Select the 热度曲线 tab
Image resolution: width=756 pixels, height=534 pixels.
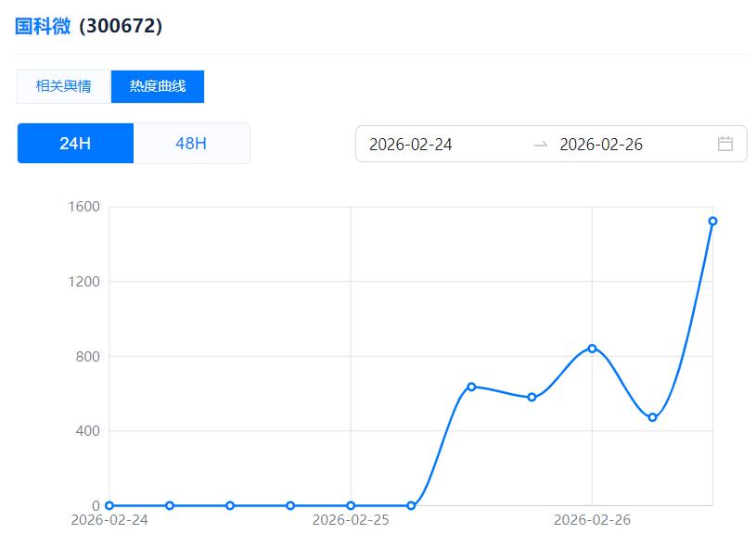(x=158, y=86)
